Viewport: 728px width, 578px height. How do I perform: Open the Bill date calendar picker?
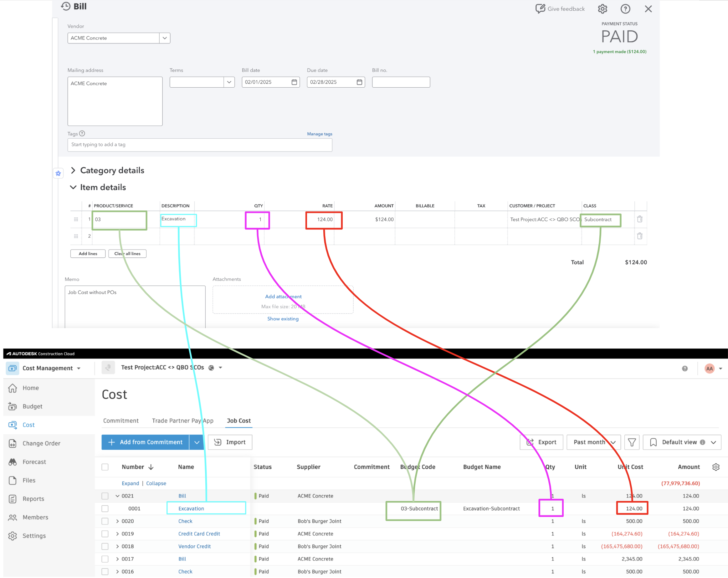click(294, 82)
